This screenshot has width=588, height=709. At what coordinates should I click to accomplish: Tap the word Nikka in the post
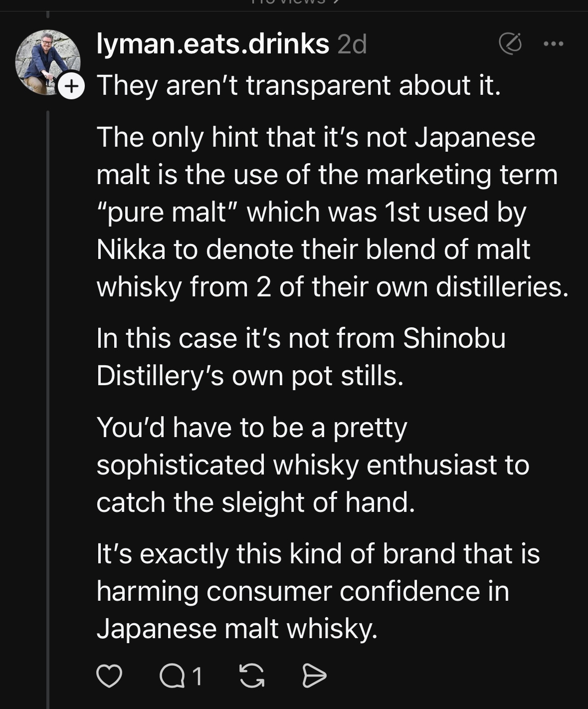click(131, 249)
